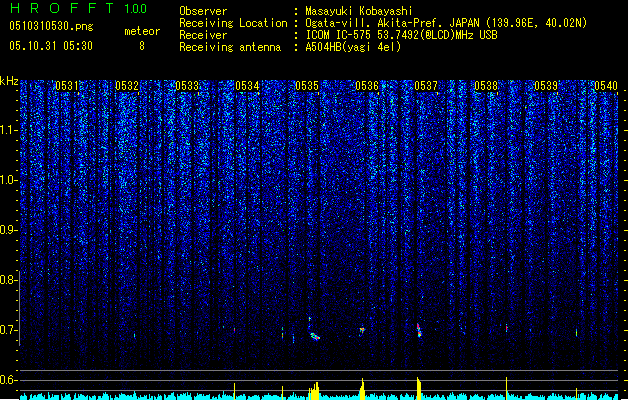Click the meteor echo just before 0537 marker
This screenshot has height=400, width=629.
click(x=419, y=330)
